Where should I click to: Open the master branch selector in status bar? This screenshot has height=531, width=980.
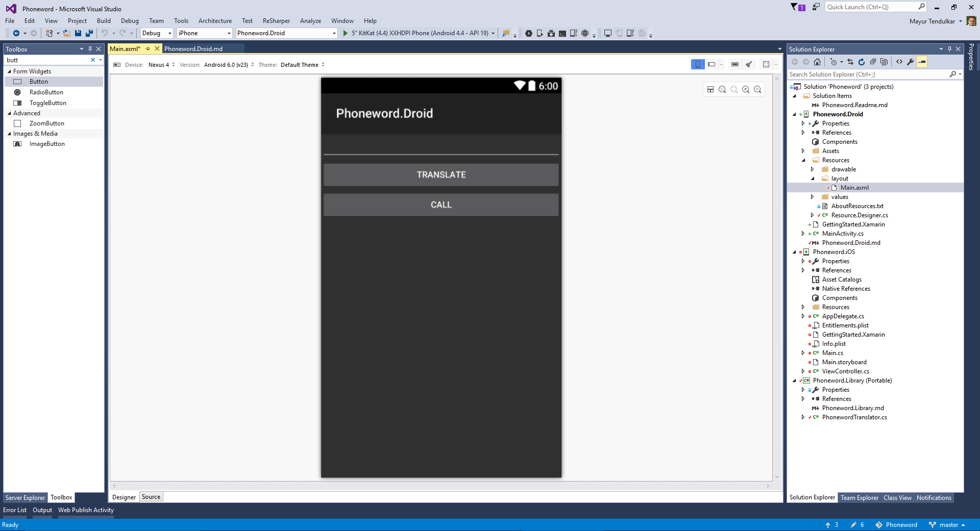pyautogui.click(x=947, y=525)
